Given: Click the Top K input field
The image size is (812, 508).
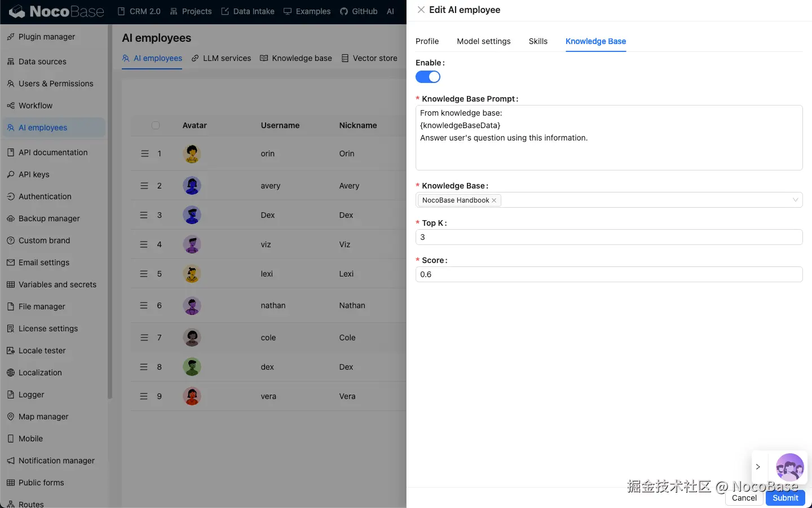Looking at the screenshot, I should (x=609, y=237).
